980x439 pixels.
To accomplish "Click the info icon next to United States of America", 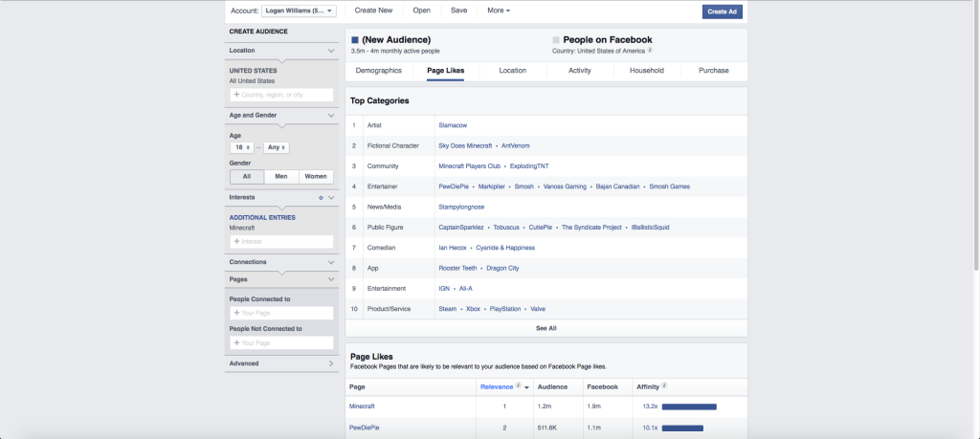I will (650, 51).
